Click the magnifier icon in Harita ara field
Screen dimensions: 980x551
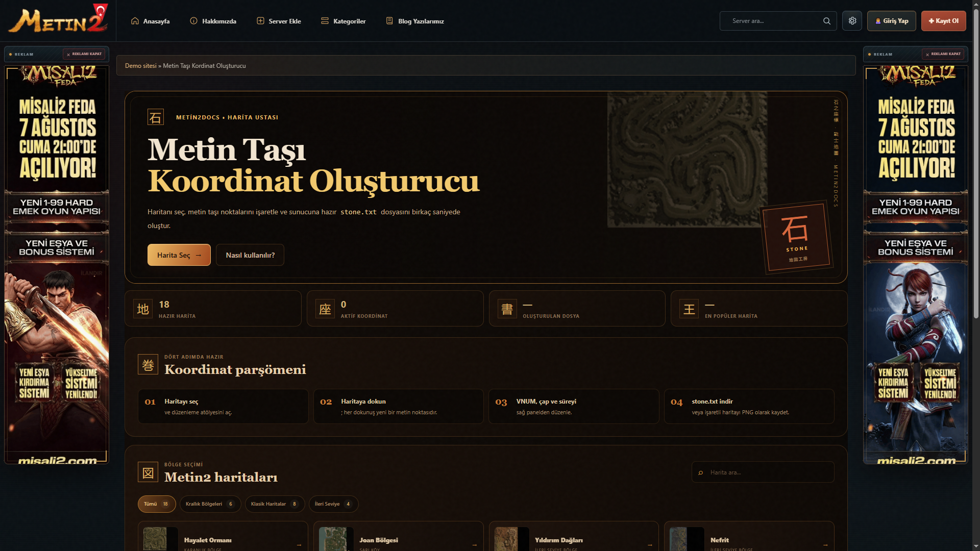tap(700, 472)
